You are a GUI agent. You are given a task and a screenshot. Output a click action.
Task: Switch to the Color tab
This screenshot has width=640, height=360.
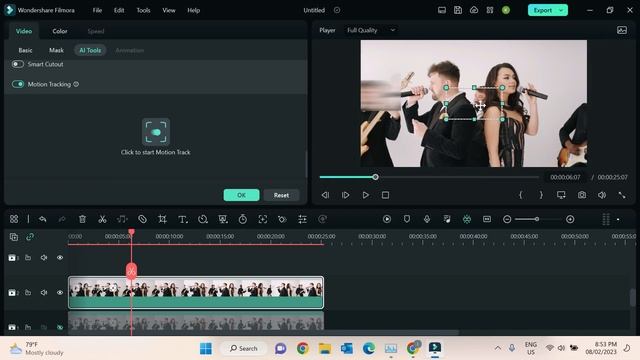[x=60, y=31]
